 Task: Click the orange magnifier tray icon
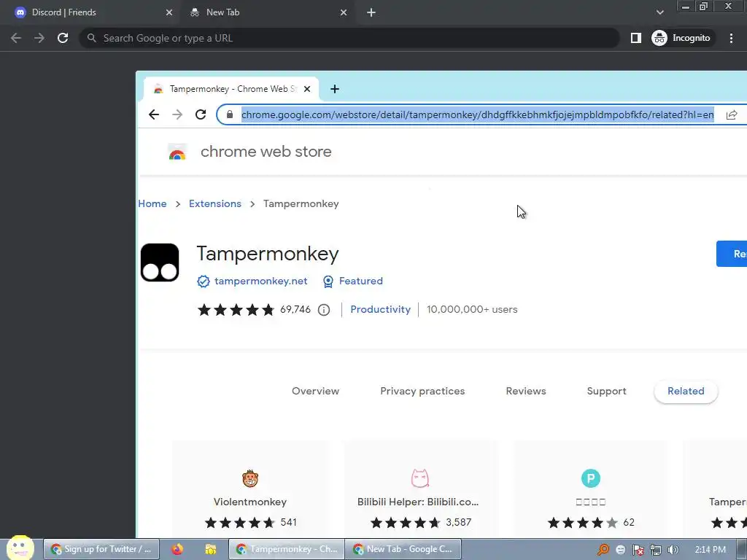(x=603, y=550)
